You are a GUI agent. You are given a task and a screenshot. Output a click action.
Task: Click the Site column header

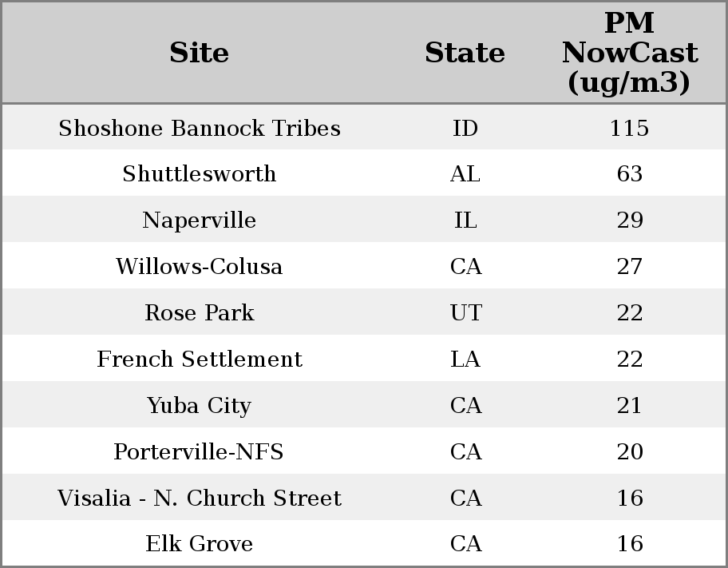(199, 54)
